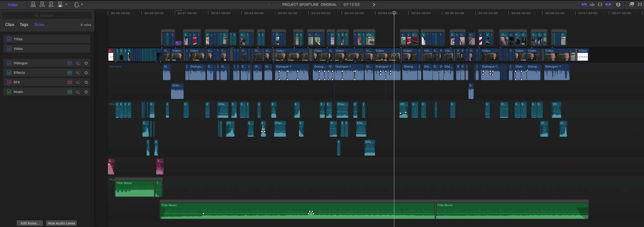Viewport: 644px width, 227px height.
Task: Show audio lanes for Music role
Action: coord(70,92)
